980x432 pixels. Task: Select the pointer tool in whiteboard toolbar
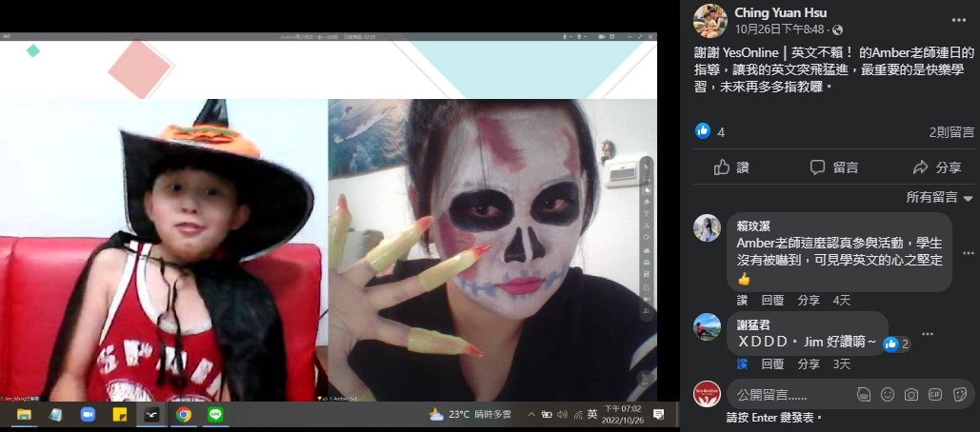(647, 167)
